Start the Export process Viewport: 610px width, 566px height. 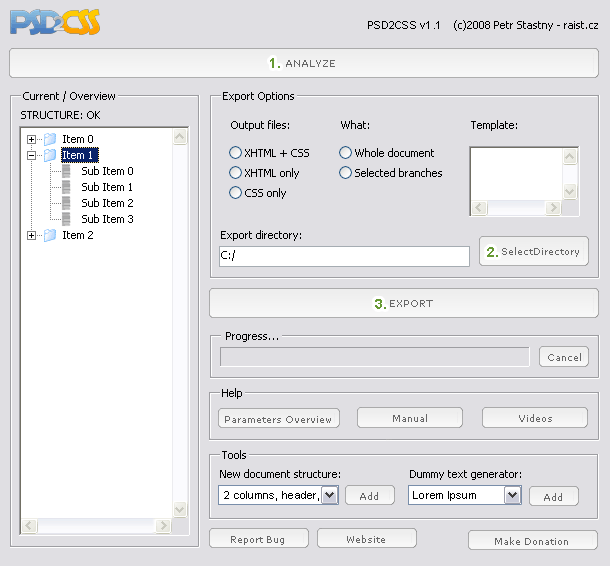(x=404, y=303)
